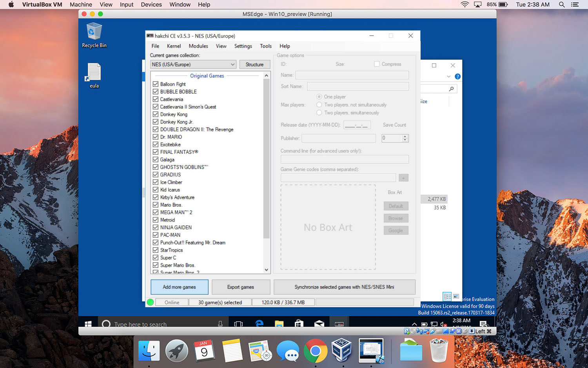Deselect the Excitebike game checkbox
This screenshot has width=588, height=368.
156,144
